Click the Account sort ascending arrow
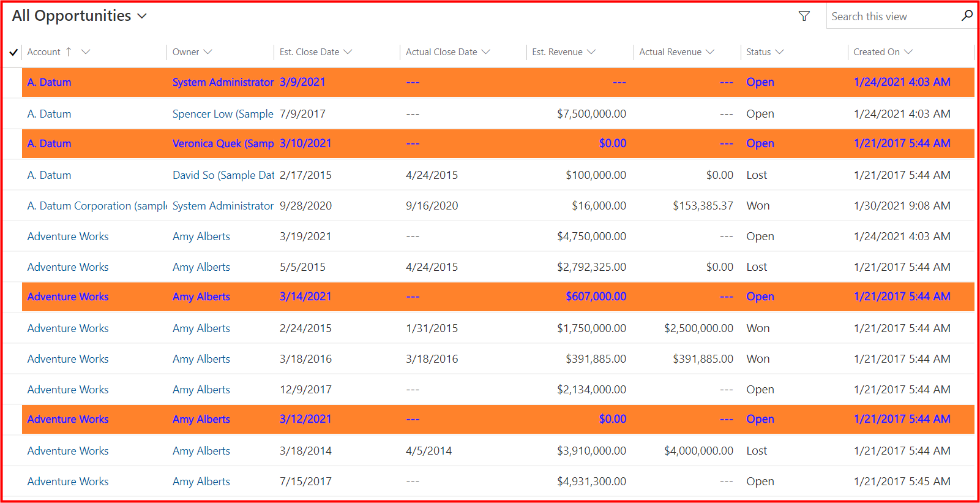 click(69, 52)
